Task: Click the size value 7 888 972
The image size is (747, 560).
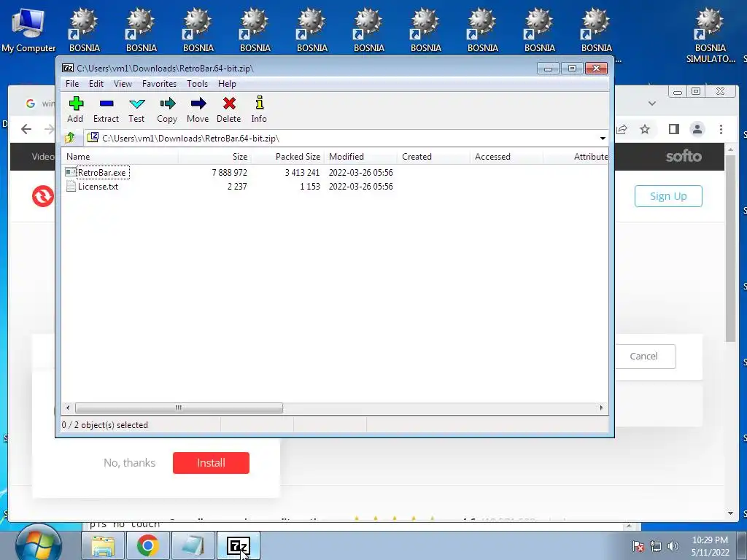Action: click(x=230, y=172)
